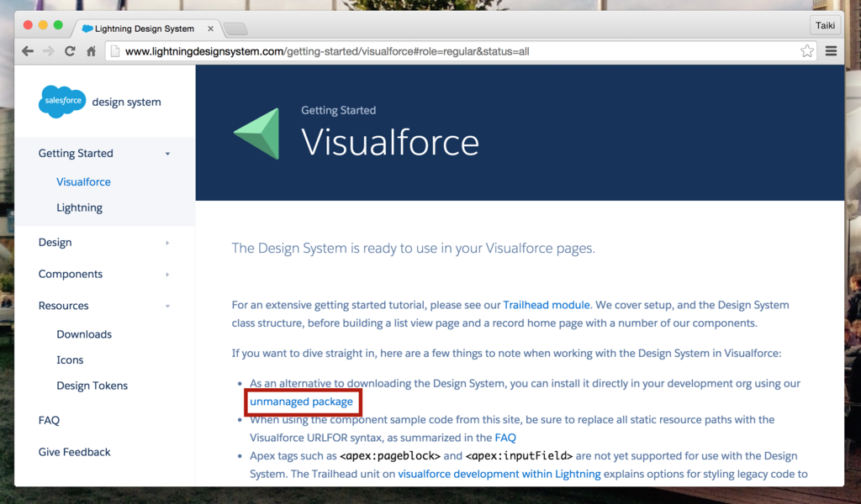Collapse the Getting Started section arrow
The image size is (861, 504).
167,154
